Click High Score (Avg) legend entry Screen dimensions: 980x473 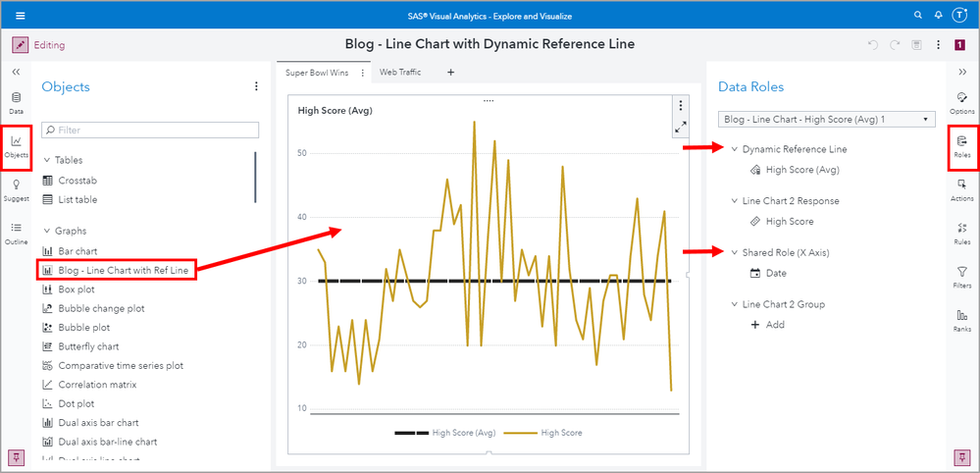coord(445,433)
